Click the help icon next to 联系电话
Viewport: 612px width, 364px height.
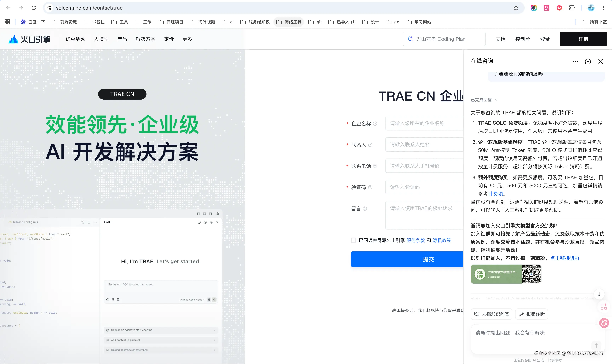click(375, 166)
